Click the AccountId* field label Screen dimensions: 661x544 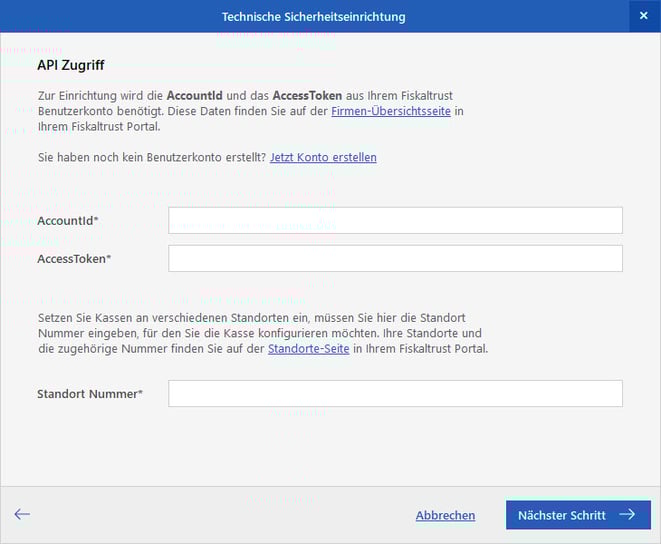tap(68, 220)
